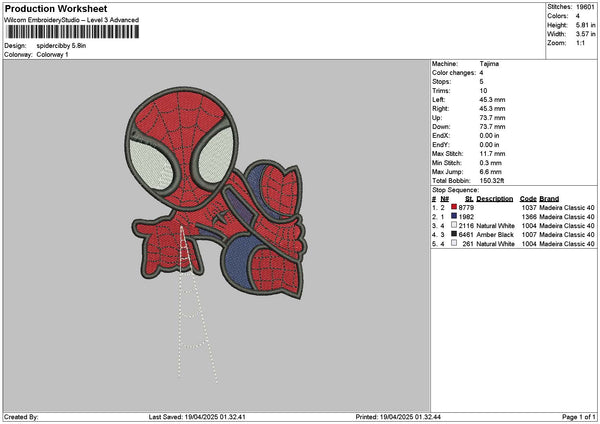The height and width of the screenshot is (424, 600).
Task: Click the Machine value Tajima
Action: [489, 65]
